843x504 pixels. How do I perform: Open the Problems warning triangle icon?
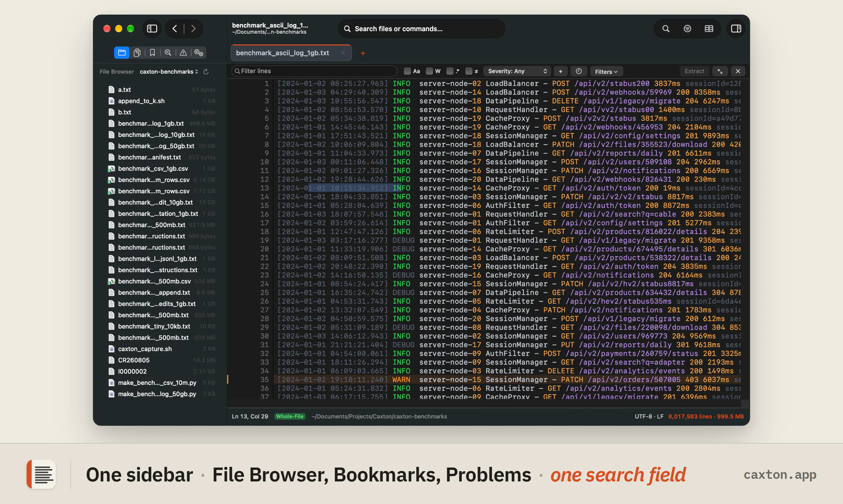183,53
